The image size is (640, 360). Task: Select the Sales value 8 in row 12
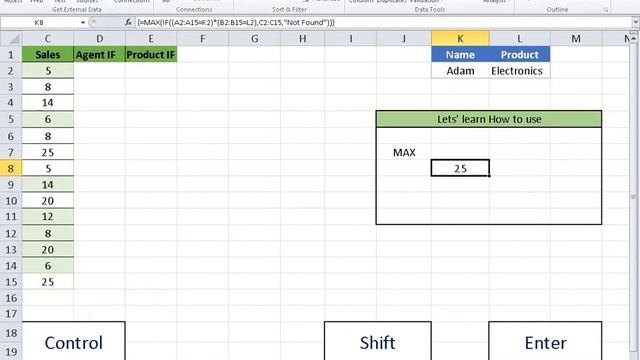(48, 233)
